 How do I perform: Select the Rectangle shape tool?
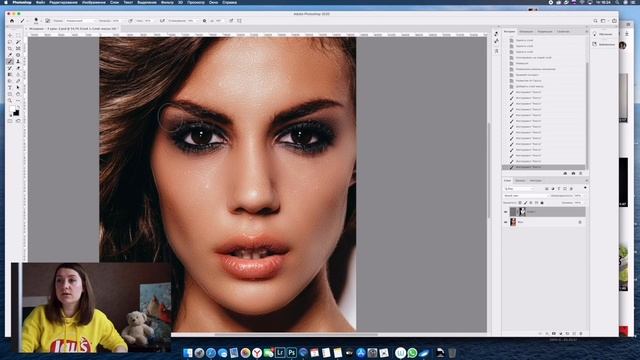(10, 94)
